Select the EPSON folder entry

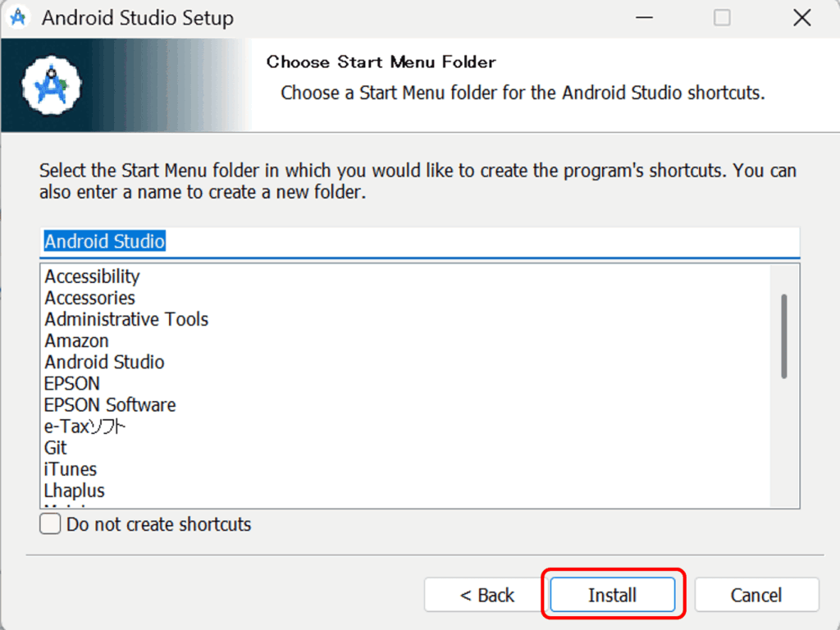(72, 384)
